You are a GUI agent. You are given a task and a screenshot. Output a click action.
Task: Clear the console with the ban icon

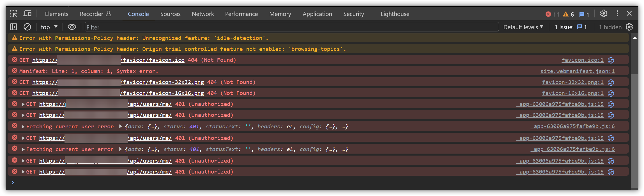click(x=27, y=27)
